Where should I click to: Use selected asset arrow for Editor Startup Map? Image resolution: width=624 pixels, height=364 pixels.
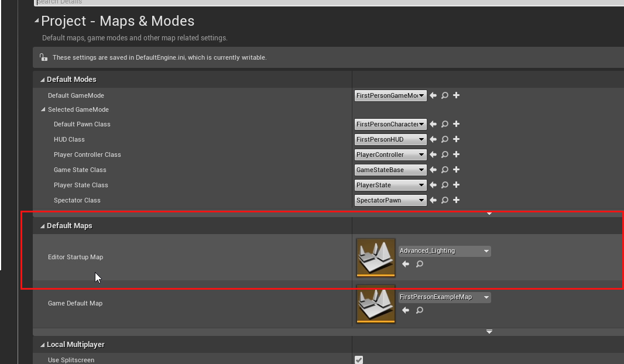point(405,264)
